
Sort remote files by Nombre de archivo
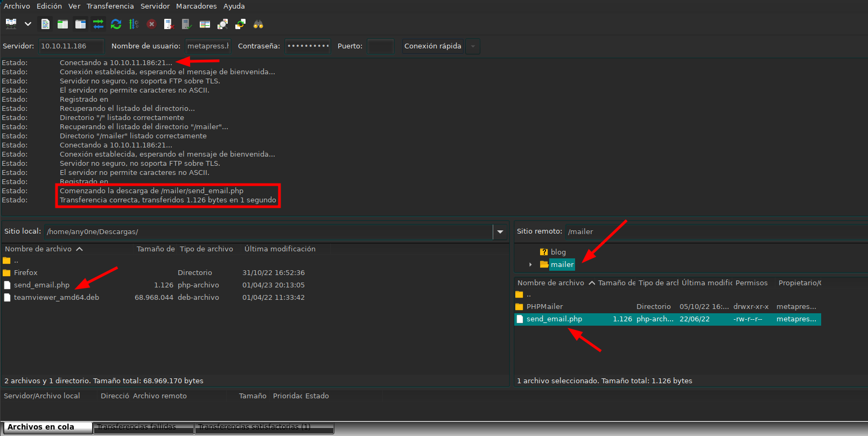[555, 283]
